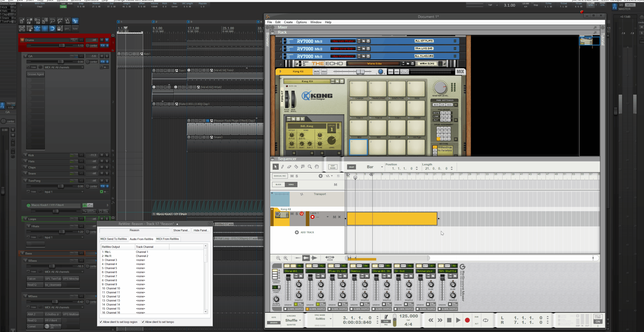Open the Reason File menu
Screen dimensions: 644x332
pyautogui.click(x=270, y=22)
